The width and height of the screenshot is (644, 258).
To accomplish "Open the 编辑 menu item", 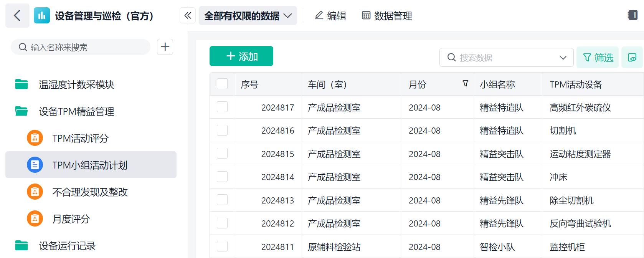I will click(x=330, y=16).
